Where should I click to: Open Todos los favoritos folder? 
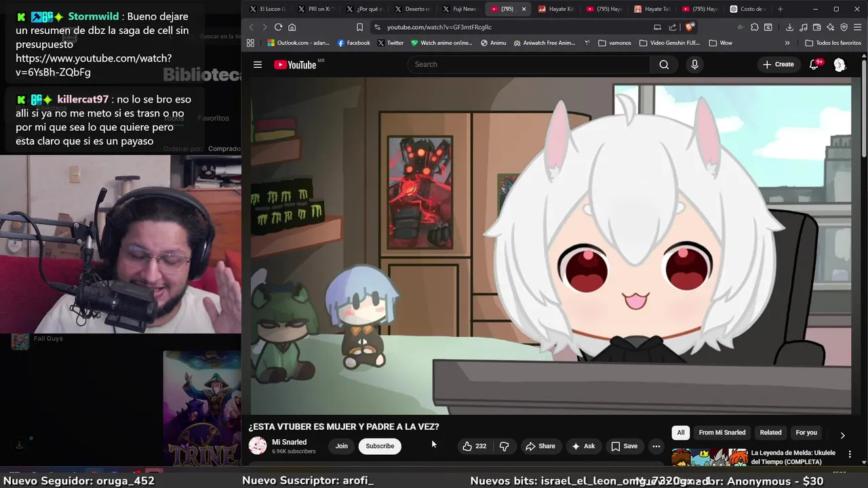(833, 43)
